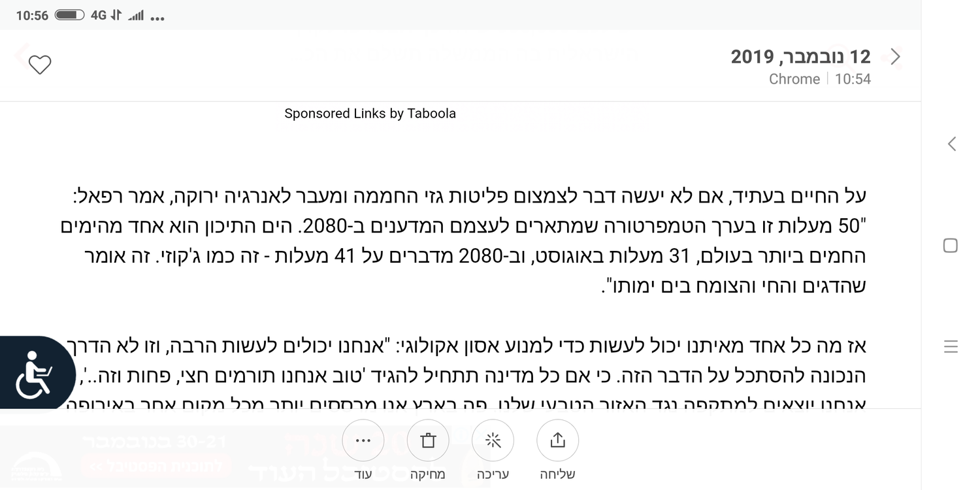The width and height of the screenshot is (980, 490).
Task: Tap the status bar three-dots overflow
Action: 157,18
